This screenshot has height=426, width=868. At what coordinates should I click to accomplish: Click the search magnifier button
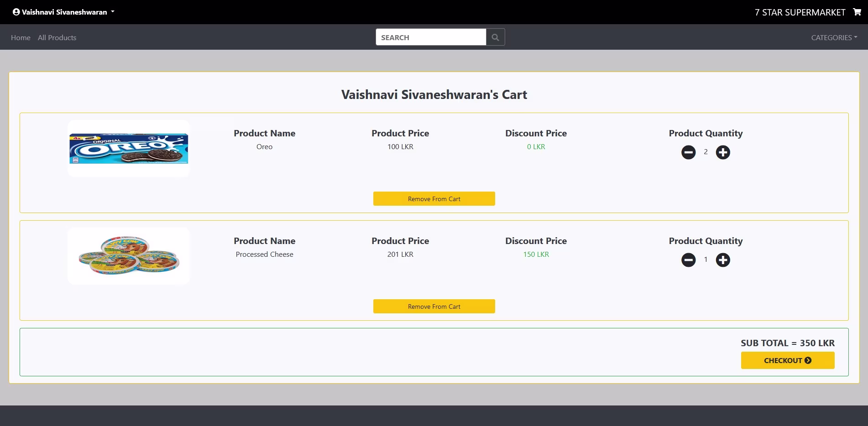tap(495, 37)
